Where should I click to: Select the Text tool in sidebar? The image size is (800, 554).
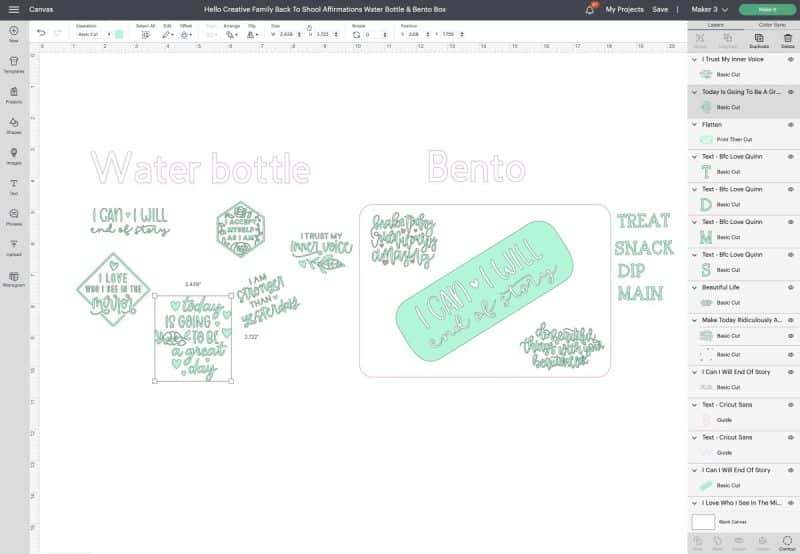(14, 187)
